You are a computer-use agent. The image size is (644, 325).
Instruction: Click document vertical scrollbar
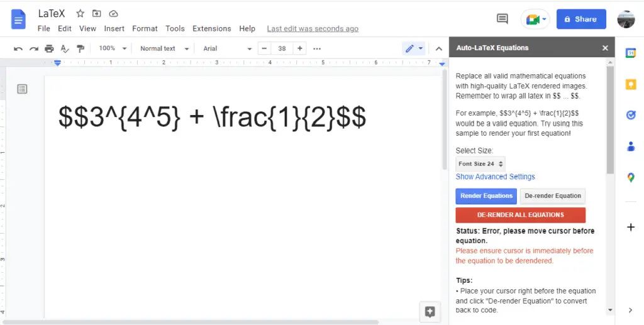coord(445,120)
